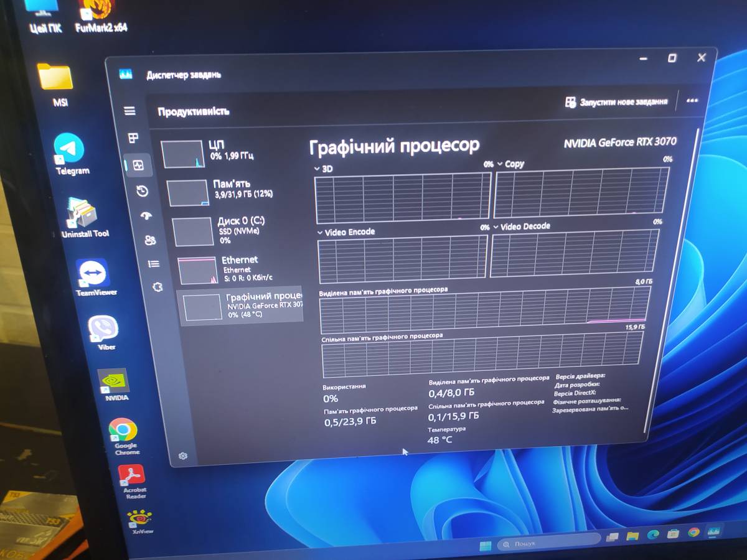Click Запустити нове завдання button

(616, 102)
